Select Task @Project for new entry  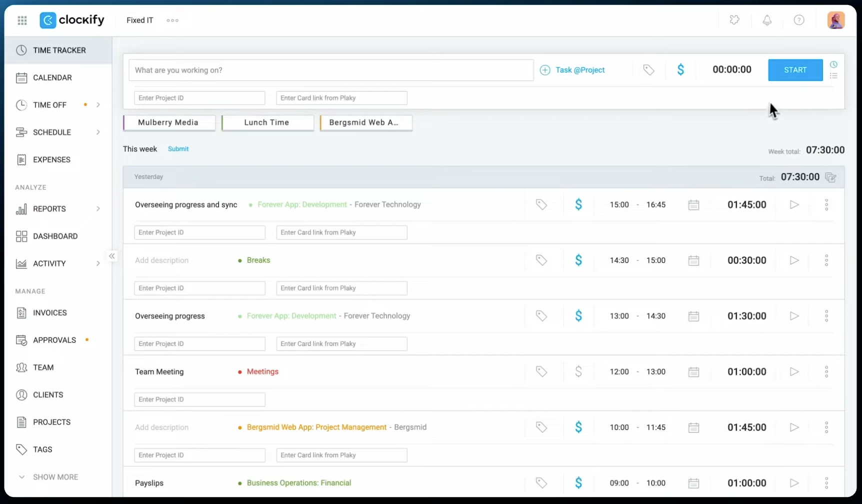[572, 70]
